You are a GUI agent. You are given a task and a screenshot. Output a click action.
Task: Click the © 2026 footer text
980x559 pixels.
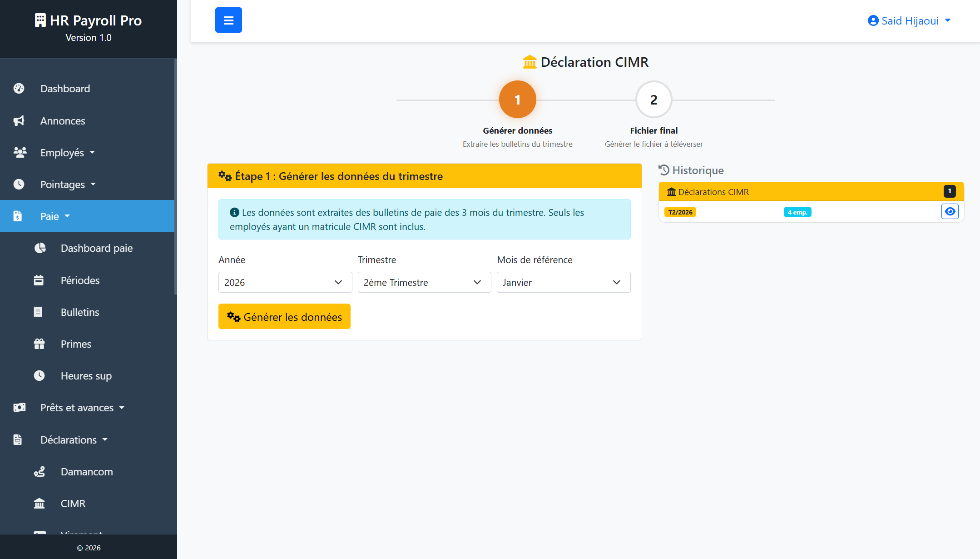tap(89, 548)
